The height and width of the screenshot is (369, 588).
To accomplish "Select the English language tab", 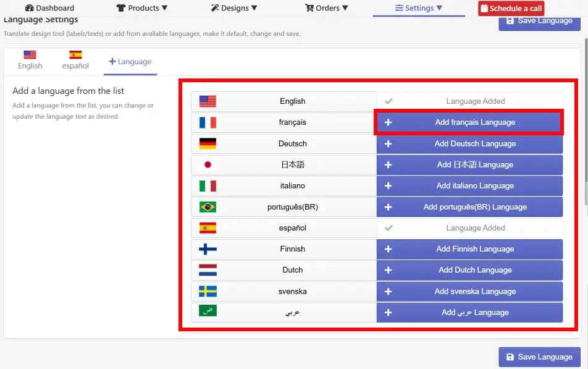I will pos(30,61).
